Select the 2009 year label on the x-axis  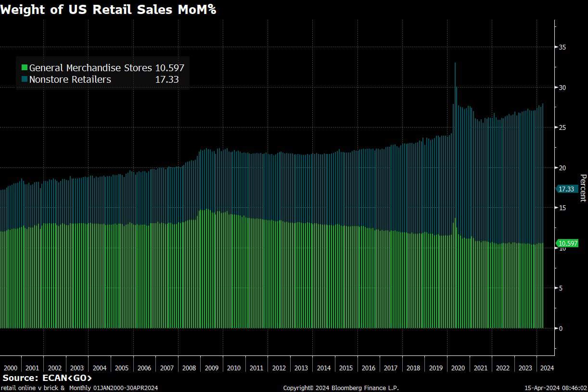click(x=211, y=368)
